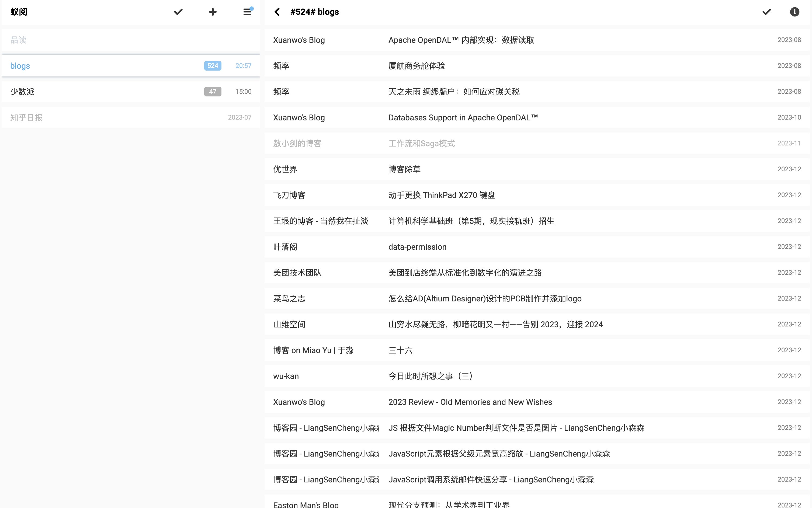Screen dimensions: 812x508
Task: Open the hamburger menu in sidebar header
Action: 248,12
